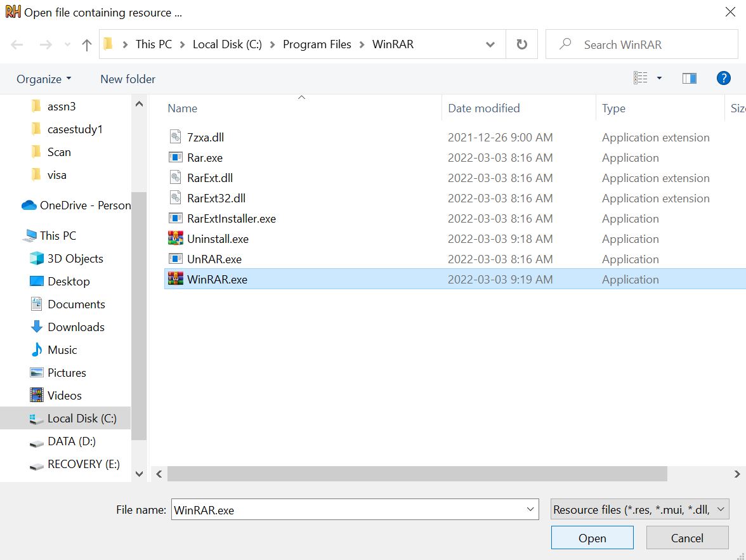
Task: Cancel the open file dialog
Action: pyautogui.click(x=687, y=537)
